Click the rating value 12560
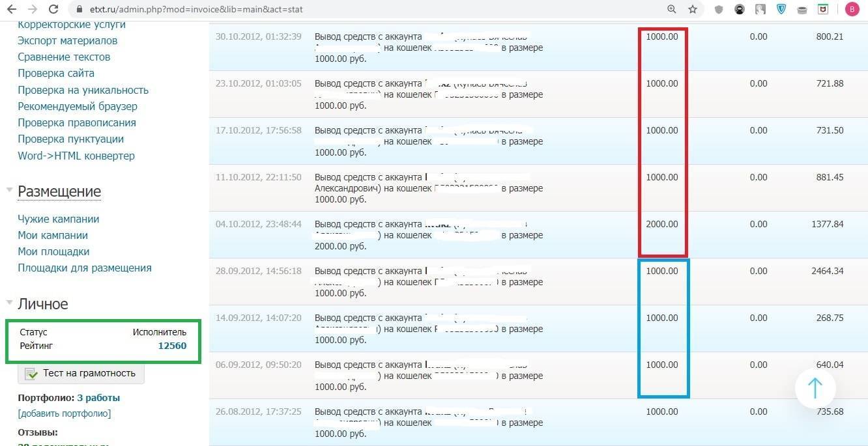Viewport: 868px width, 446px height. tap(172, 346)
